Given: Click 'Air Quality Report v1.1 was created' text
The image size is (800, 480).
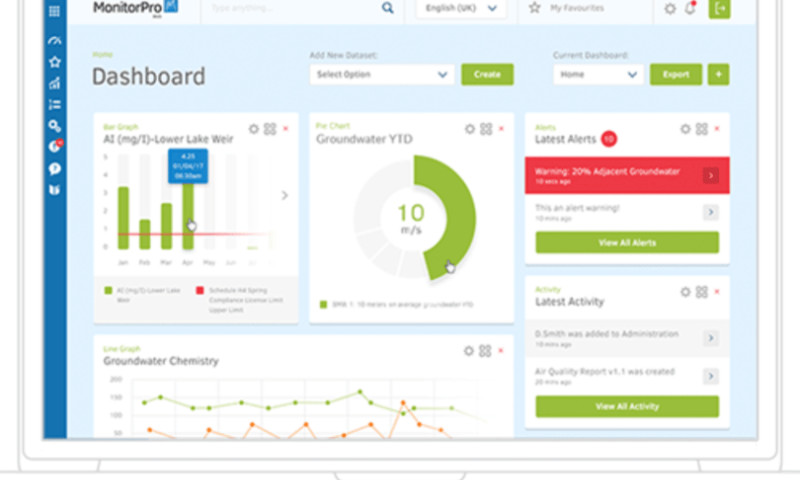Looking at the screenshot, I should tap(605, 371).
